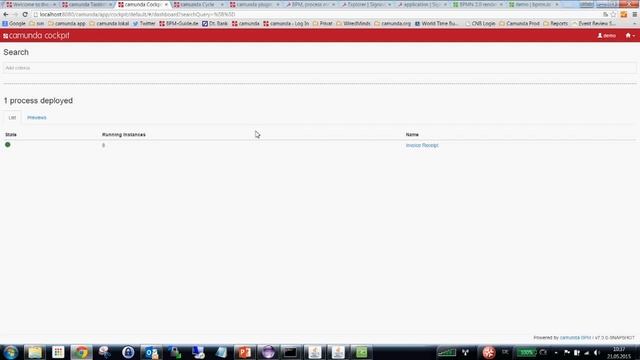Viewport: 640px width, 360px height.
Task: Open the camunda.org bookmark folder
Action: click(x=393, y=24)
